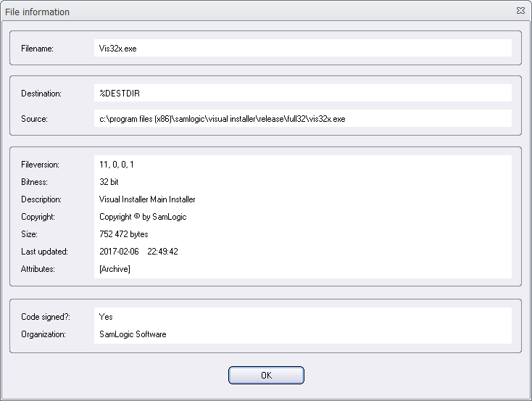Click the Code signed value Yes

(x=106, y=317)
